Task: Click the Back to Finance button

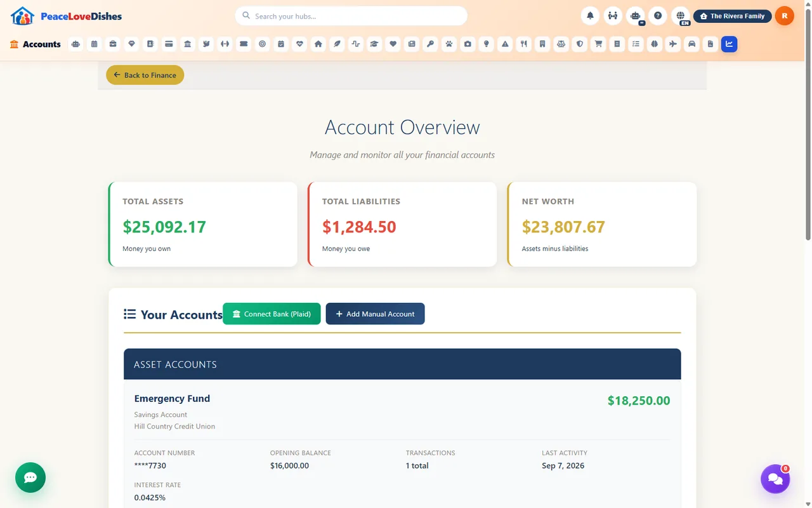Action: point(145,75)
